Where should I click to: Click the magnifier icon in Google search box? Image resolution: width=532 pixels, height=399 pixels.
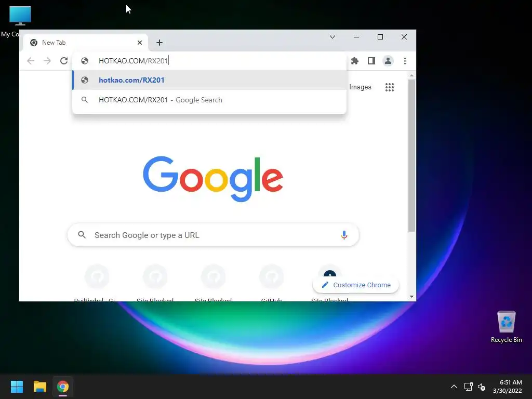tap(82, 234)
